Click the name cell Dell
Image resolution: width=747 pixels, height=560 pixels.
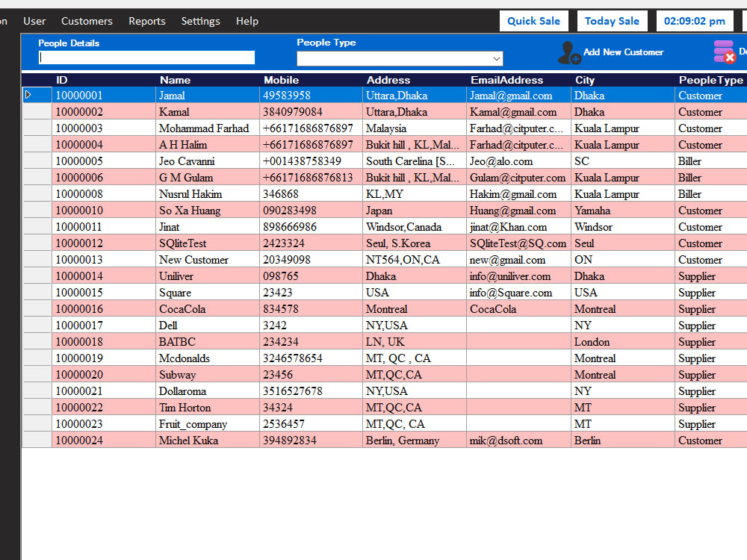click(x=208, y=326)
